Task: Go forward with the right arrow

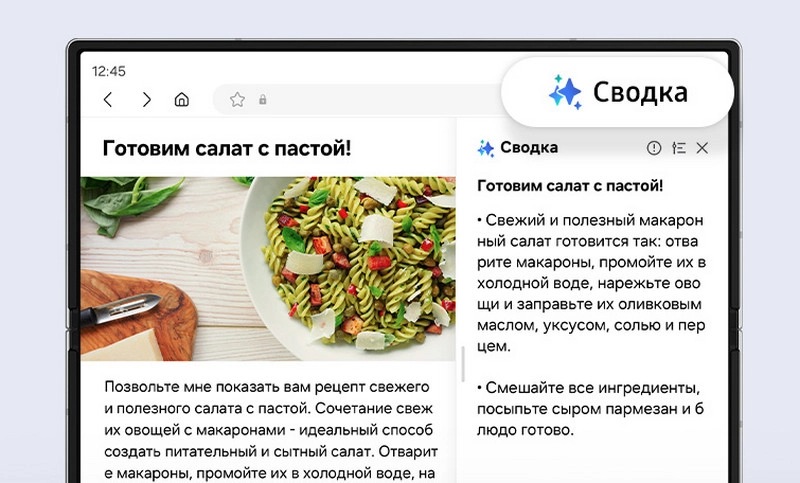Action: coord(146,99)
